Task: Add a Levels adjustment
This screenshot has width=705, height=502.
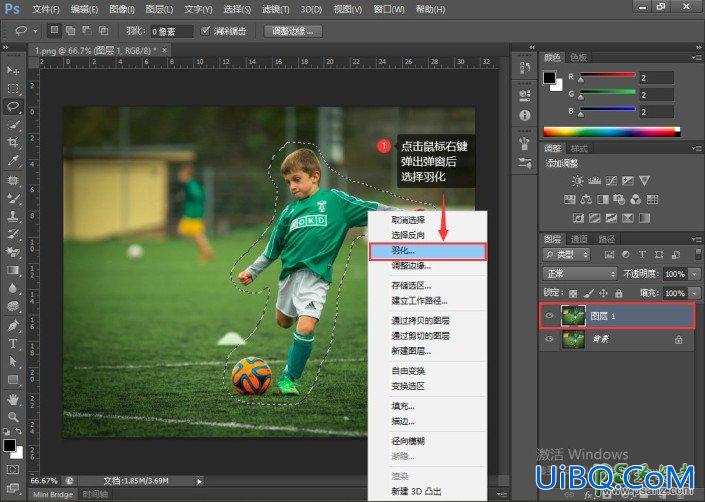Action: [594, 181]
